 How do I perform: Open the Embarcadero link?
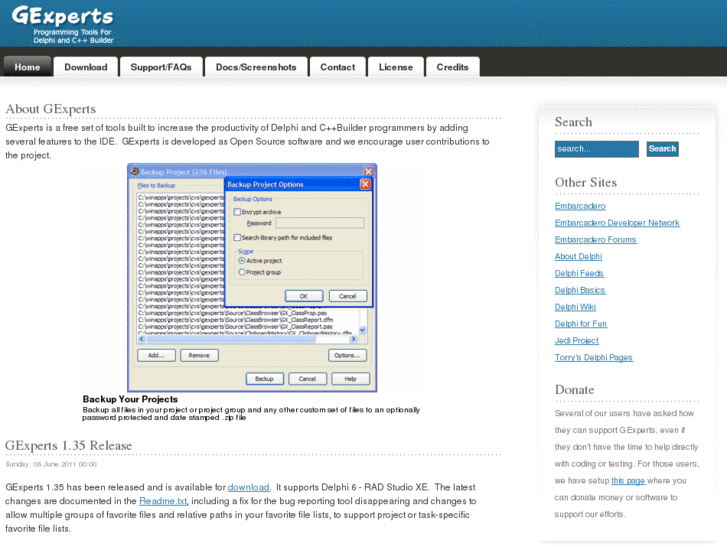coord(580,206)
